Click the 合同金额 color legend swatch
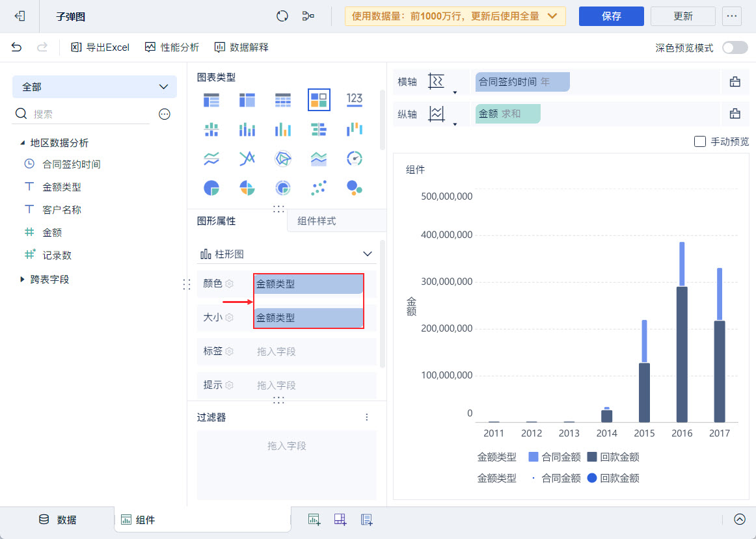The image size is (756, 539). 533,456
